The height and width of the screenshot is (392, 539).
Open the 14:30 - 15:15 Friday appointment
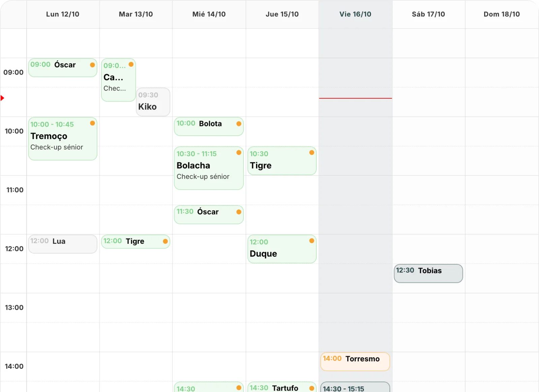[355, 387]
